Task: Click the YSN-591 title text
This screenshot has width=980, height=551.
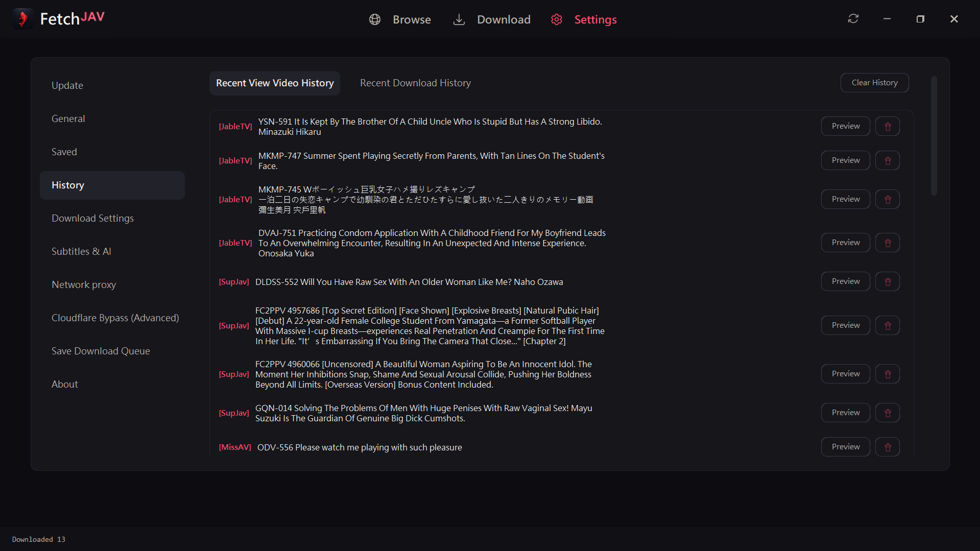Action: pos(430,127)
